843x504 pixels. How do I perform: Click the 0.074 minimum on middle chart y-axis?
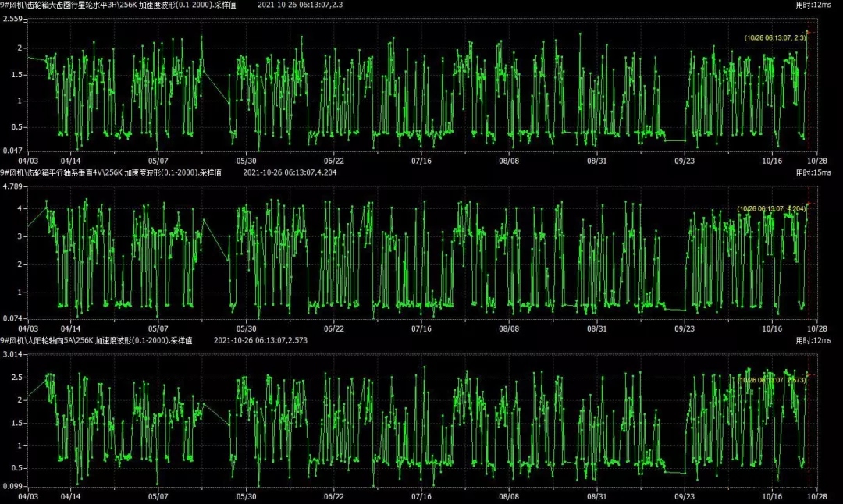click(13, 319)
